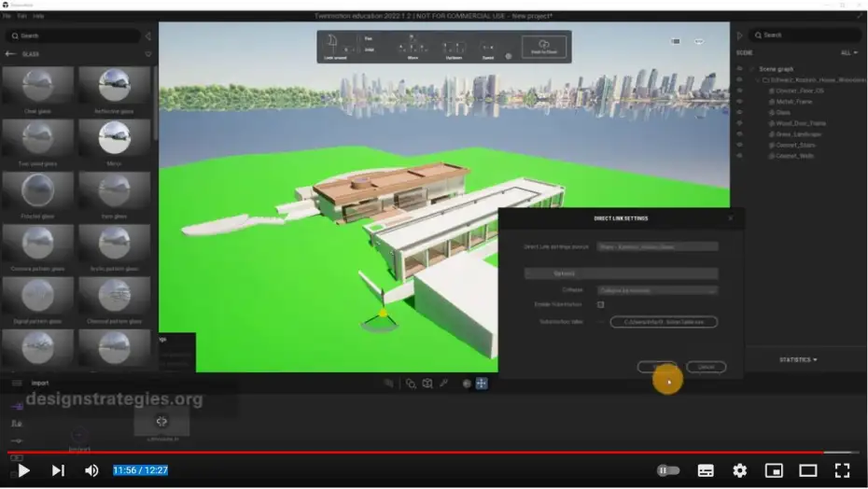Enable miniplayer mode

click(x=774, y=470)
